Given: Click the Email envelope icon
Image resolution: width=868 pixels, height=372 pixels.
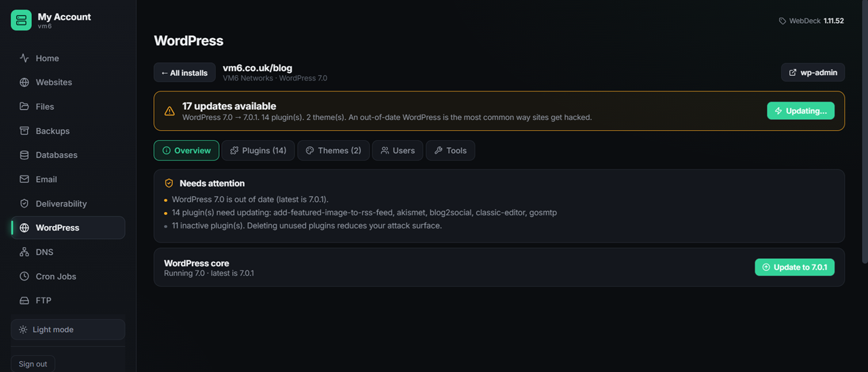Looking at the screenshot, I should [x=24, y=180].
